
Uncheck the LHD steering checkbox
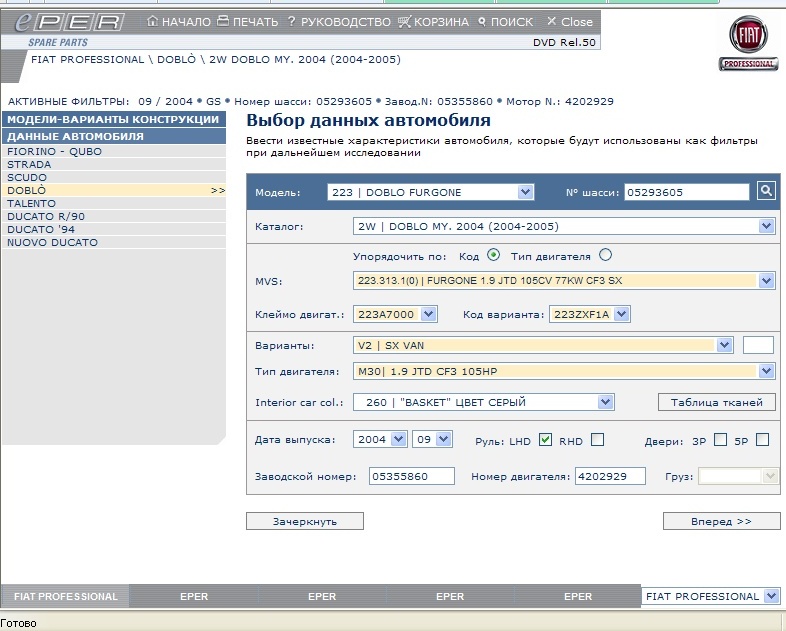(x=545, y=439)
